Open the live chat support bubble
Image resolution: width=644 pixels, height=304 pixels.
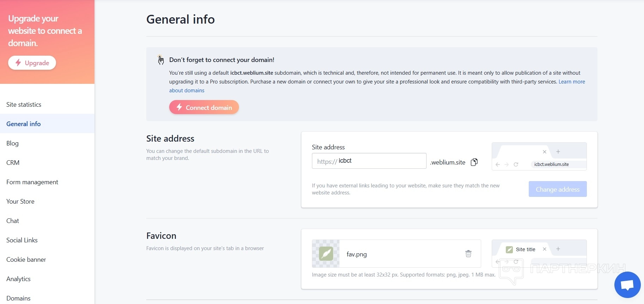pyautogui.click(x=627, y=285)
